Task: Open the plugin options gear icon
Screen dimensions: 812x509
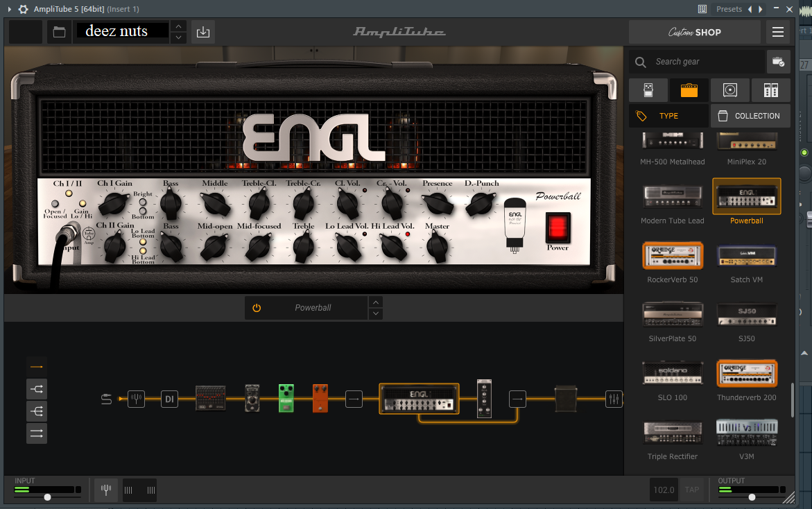Action: [23, 9]
